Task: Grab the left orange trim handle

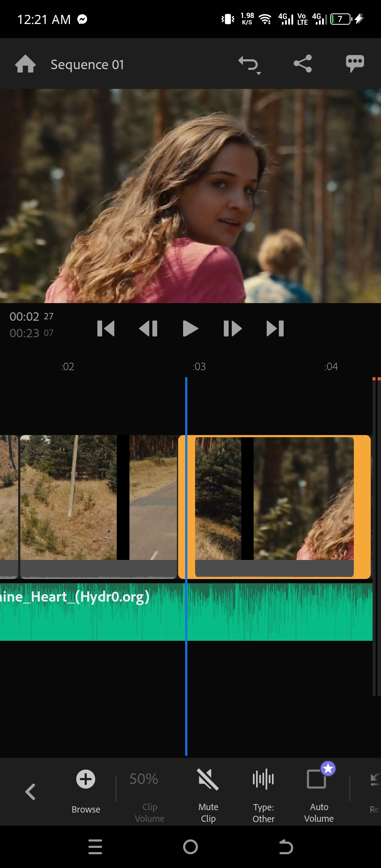Action: click(187, 507)
